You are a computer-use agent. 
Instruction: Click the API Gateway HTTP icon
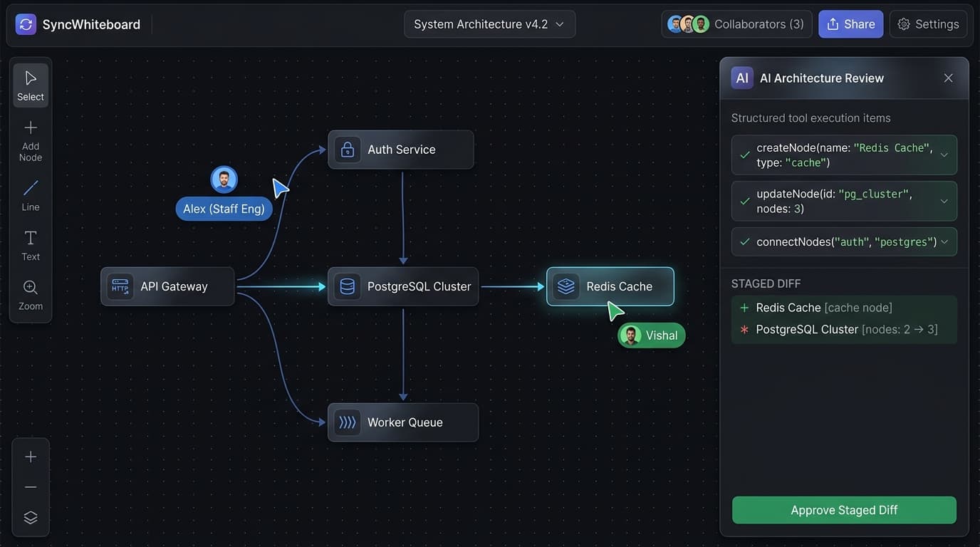point(120,286)
